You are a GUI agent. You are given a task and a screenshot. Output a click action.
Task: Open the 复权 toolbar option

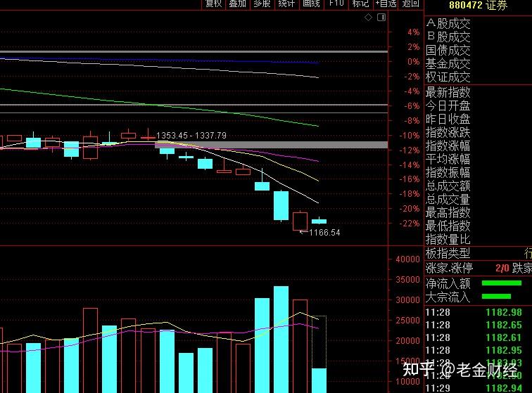click(213, 4)
